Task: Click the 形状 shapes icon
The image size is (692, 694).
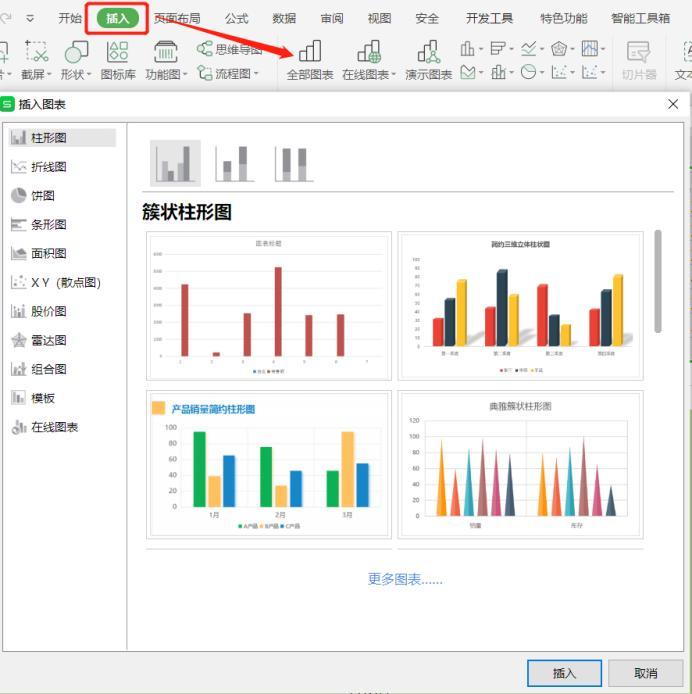Action: [x=76, y=52]
